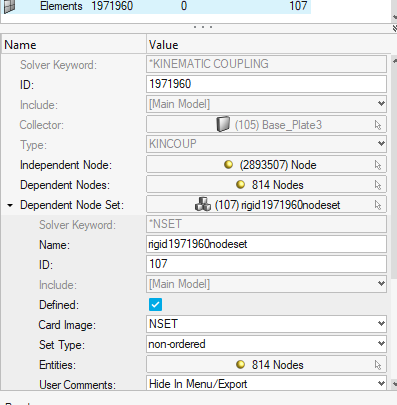397x405 pixels.
Task: Click the Value column header
Action: [x=268, y=45]
